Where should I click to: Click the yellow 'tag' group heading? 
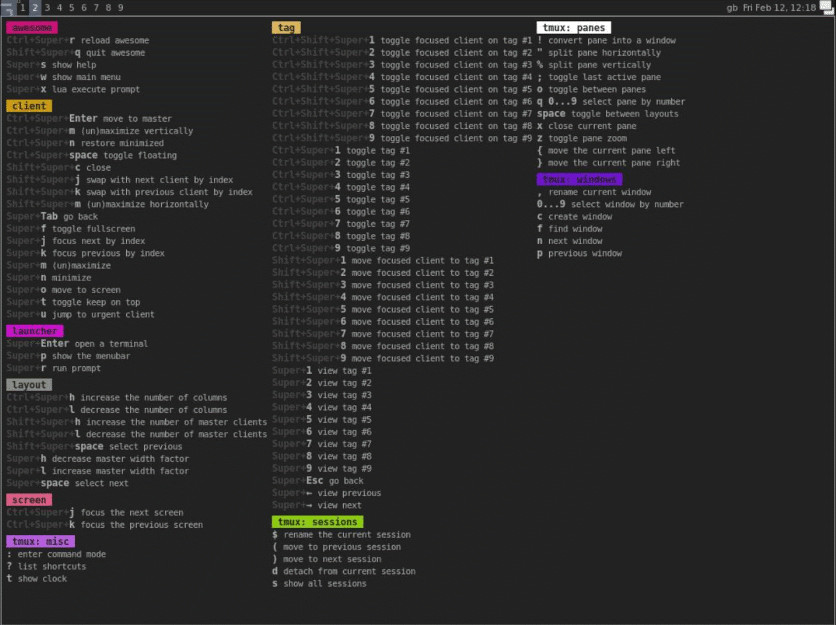coord(286,28)
